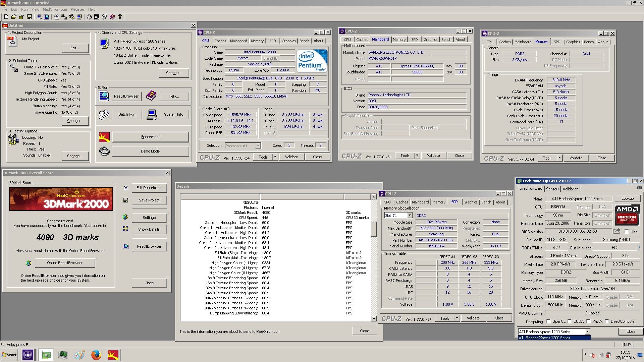Image resolution: width=644 pixels, height=362 pixels.
Task: Switch to Caches tab in CPU-Z CPU window
Action: pos(220,41)
